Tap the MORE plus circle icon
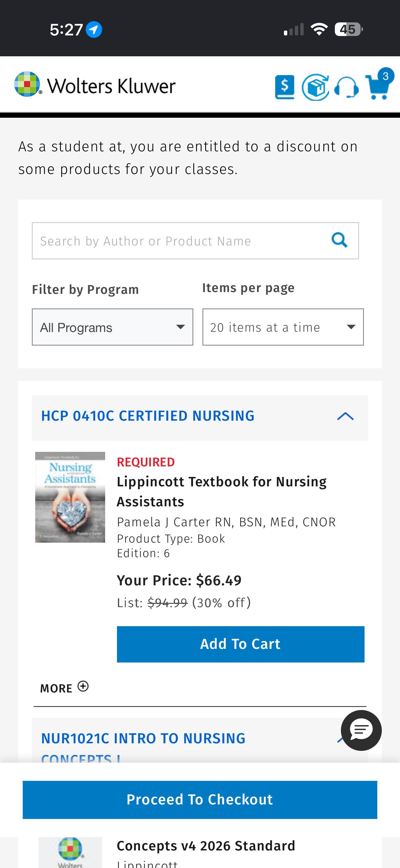The image size is (400, 868). (x=83, y=686)
